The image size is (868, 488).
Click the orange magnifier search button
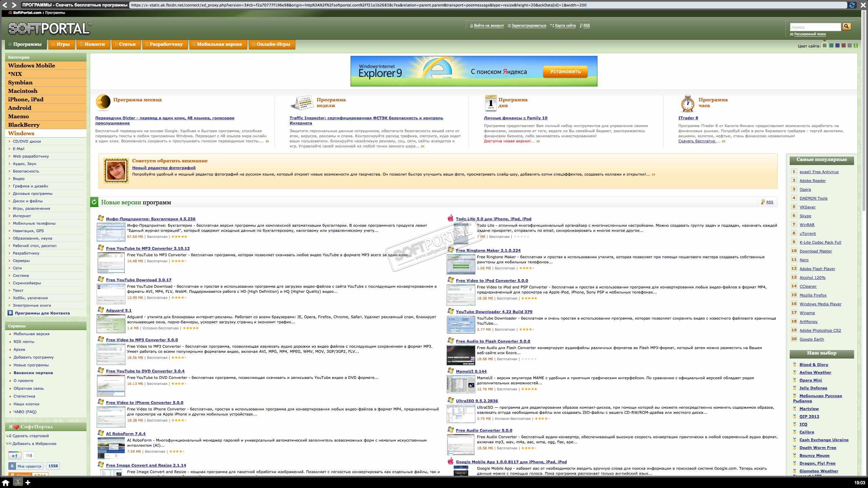(x=846, y=26)
